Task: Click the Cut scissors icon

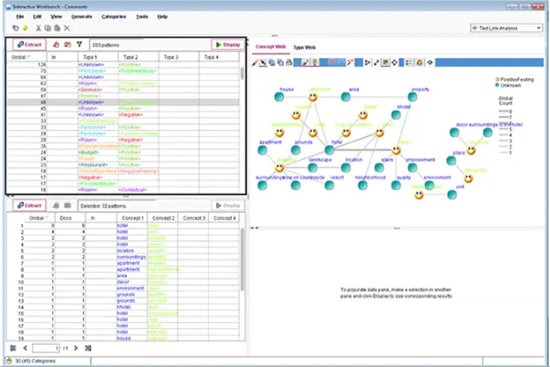Action: (x=38, y=28)
